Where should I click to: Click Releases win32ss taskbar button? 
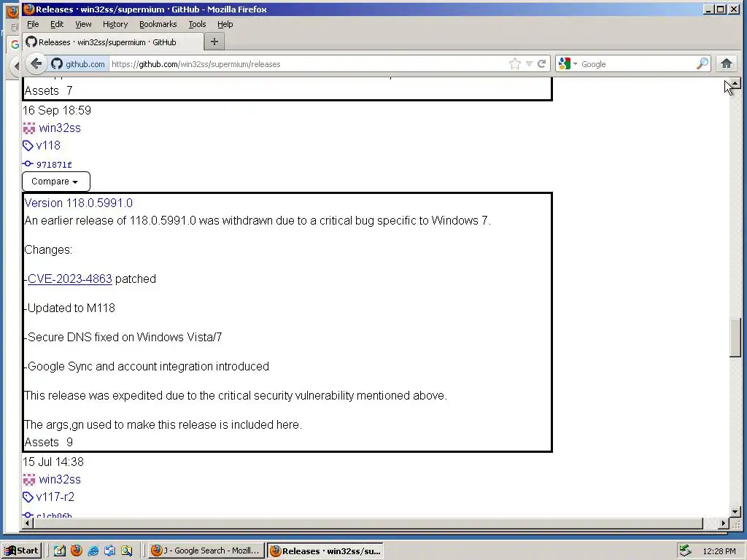[x=325, y=551]
